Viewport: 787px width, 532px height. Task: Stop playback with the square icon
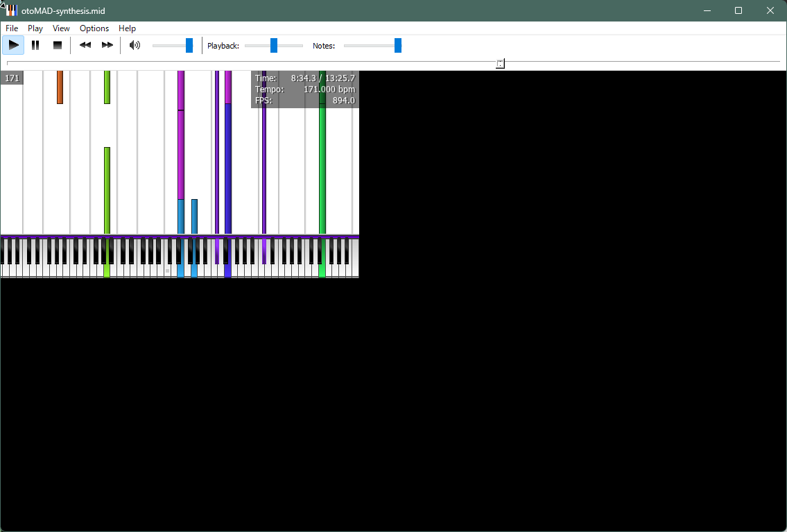point(58,45)
